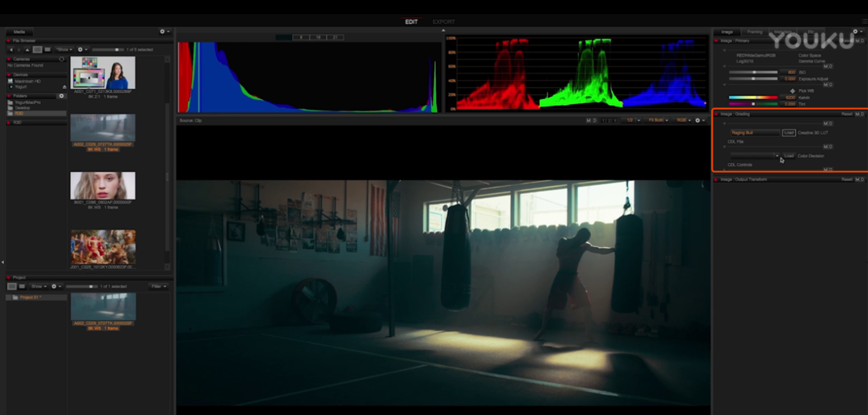Viewport: 868px width, 415px height.
Task: Open the Project panel gear options
Action: 56,286
